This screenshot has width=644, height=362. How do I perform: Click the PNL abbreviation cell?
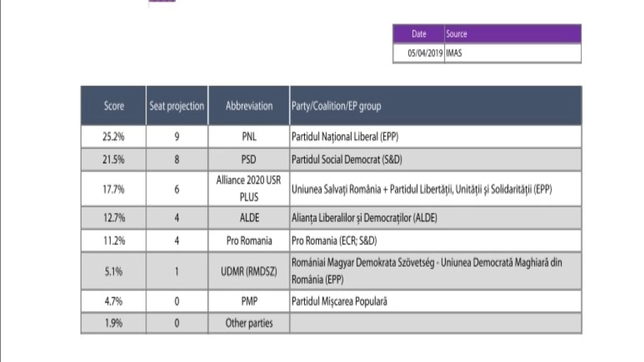[x=249, y=137]
